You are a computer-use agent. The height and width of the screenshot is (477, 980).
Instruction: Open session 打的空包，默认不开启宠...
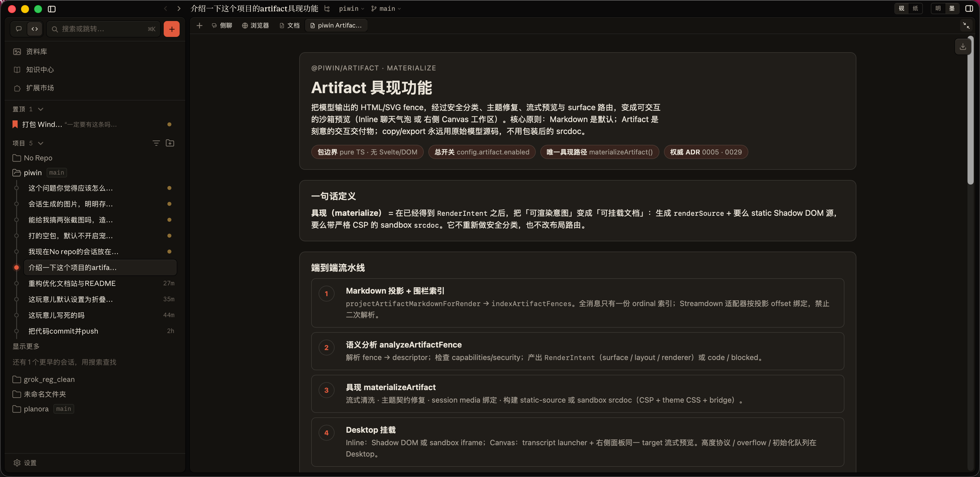[x=100, y=236]
